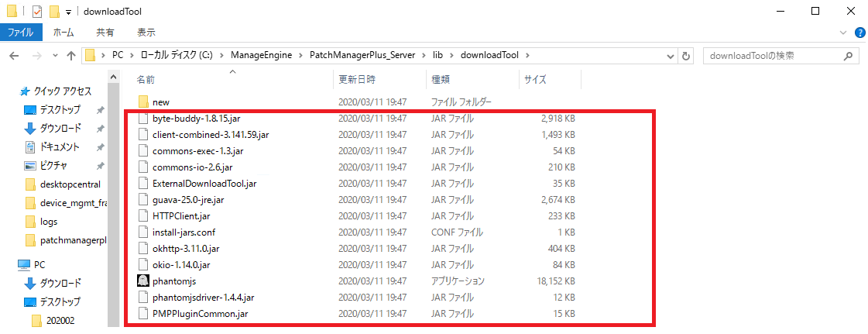Select HTTPClient.jar file icon

(143, 216)
